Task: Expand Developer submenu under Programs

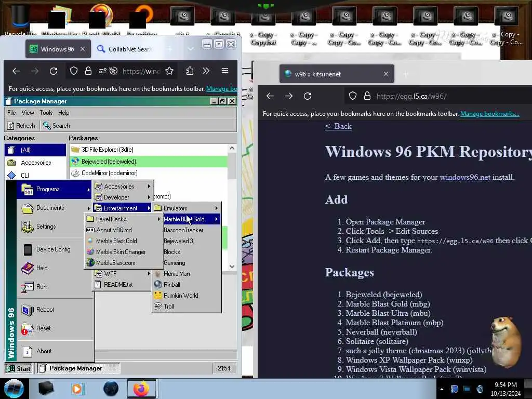Action: point(122,197)
